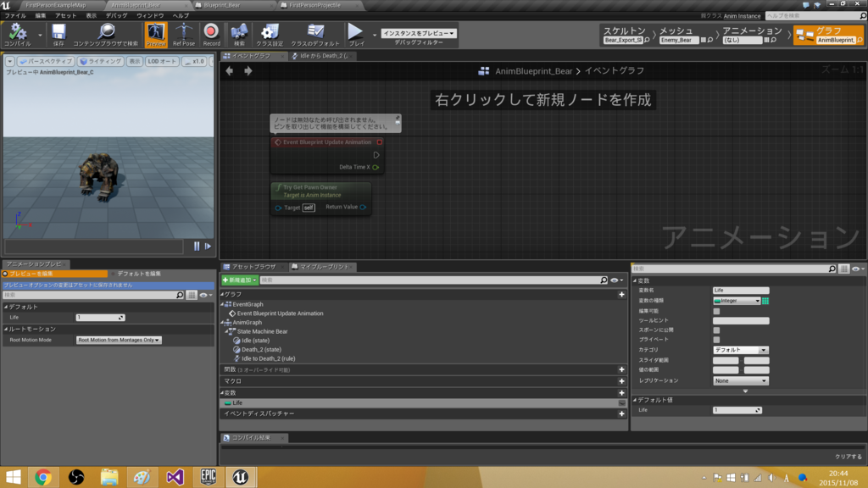Step forward in the viewport preview
The height and width of the screenshot is (488, 868).
(x=209, y=247)
